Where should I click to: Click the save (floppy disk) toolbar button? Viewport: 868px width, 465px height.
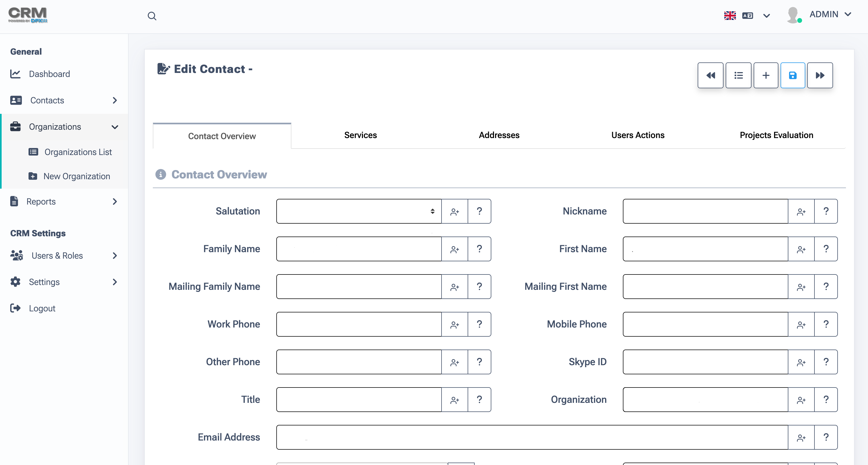pos(792,75)
